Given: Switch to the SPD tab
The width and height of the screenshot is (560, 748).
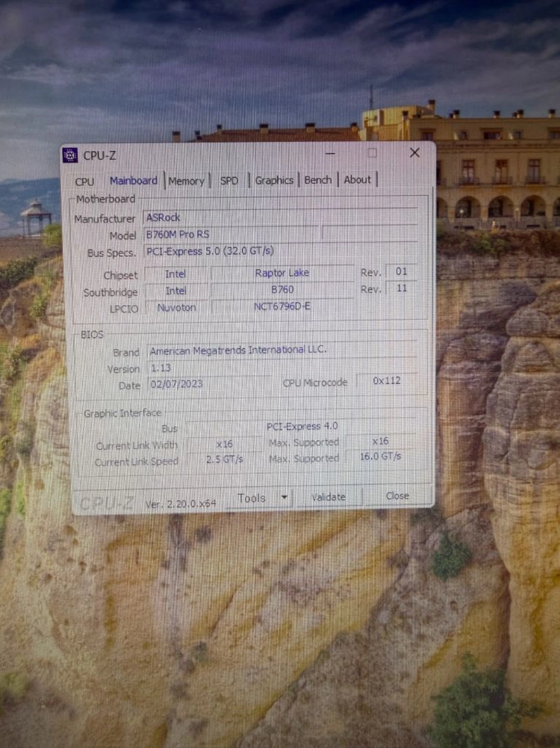Looking at the screenshot, I should 228,181.
